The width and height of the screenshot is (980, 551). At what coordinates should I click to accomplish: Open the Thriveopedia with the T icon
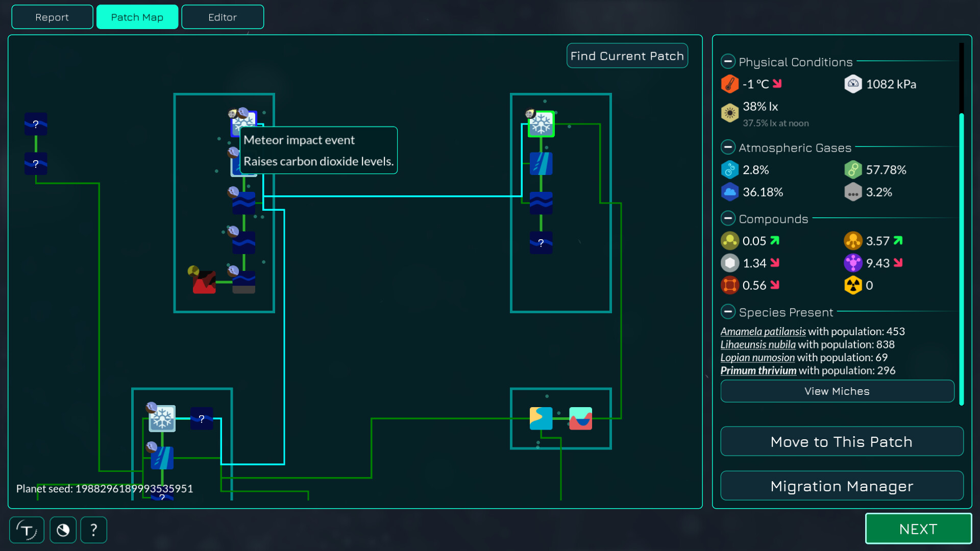click(x=27, y=530)
